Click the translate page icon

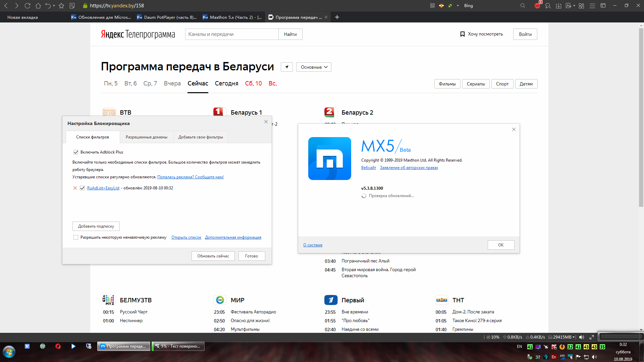pyautogui.click(x=568, y=6)
